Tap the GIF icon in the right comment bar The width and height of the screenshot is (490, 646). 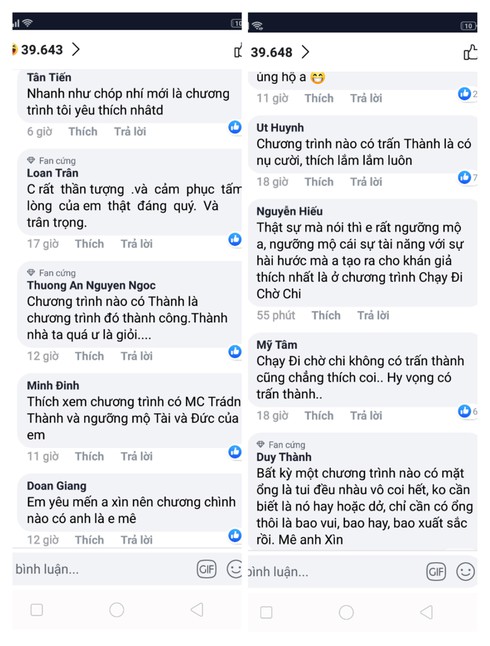[x=436, y=571]
